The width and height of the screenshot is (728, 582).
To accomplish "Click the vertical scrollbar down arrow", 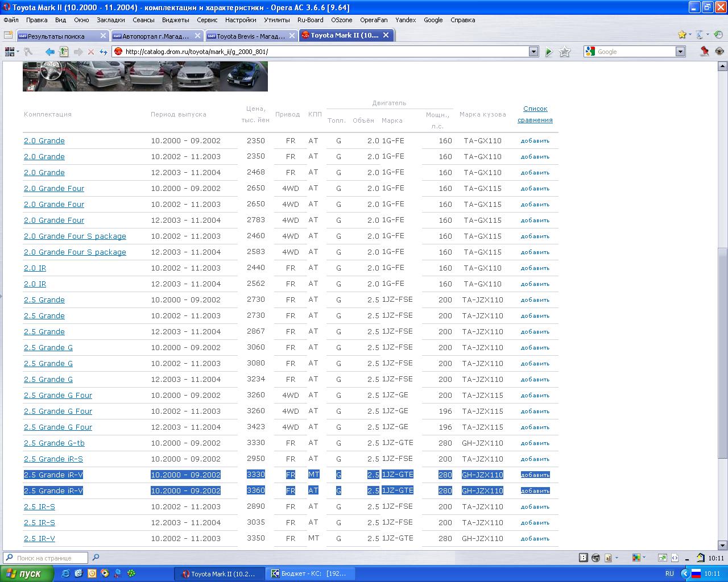I will 722,544.
